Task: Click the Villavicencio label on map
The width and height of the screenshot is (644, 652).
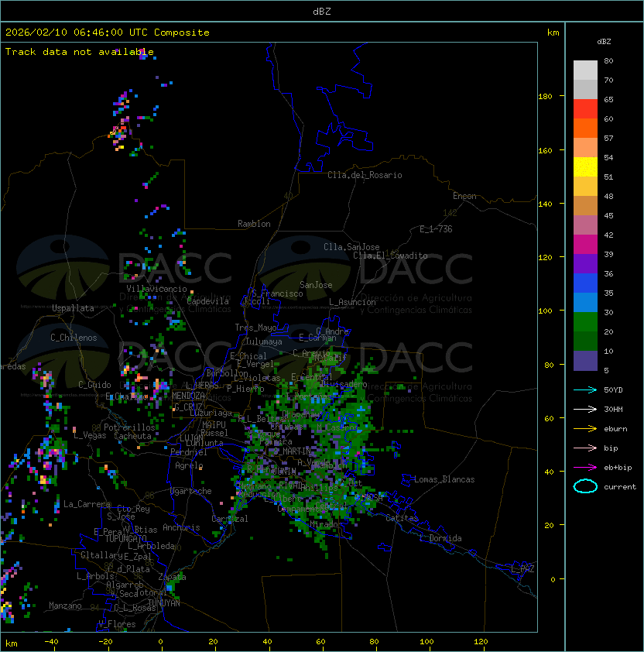Action: click(157, 289)
